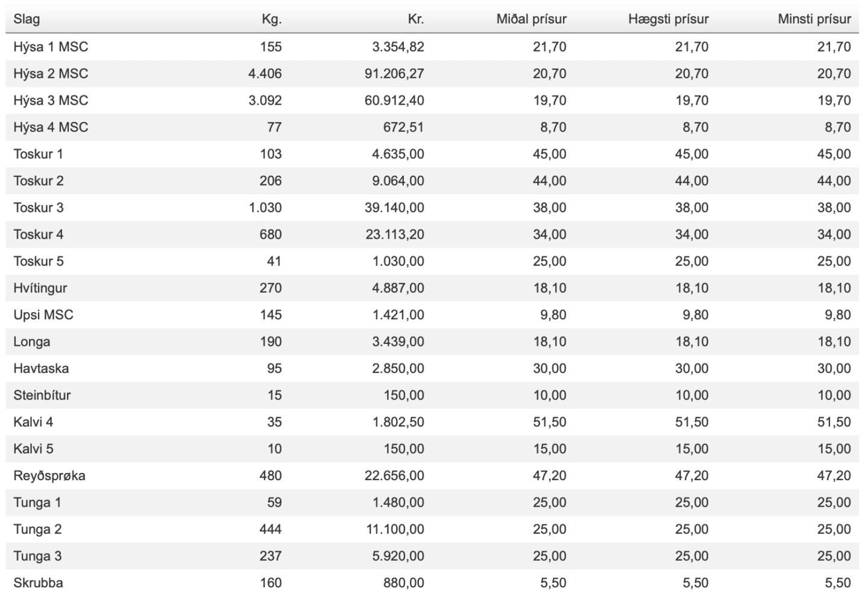Click the Miðal prísur column header
The image size is (868, 603).
(x=531, y=19)
